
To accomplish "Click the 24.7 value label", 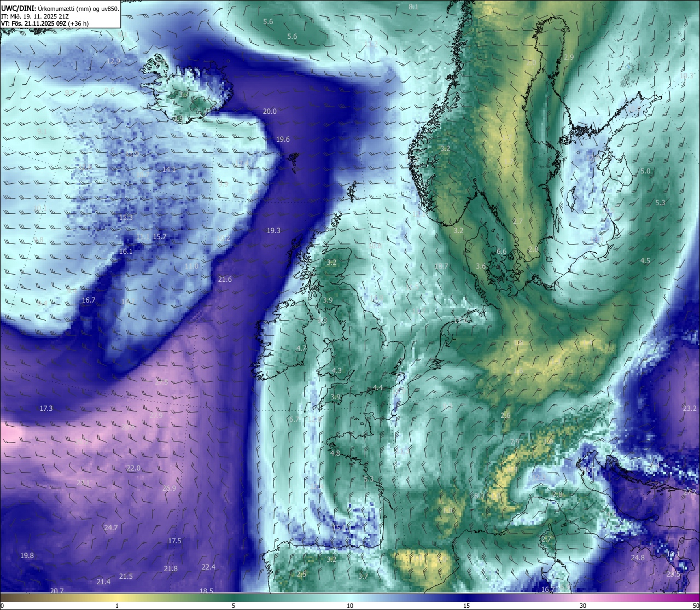I will pyautogui.click(x=110, y=527).
